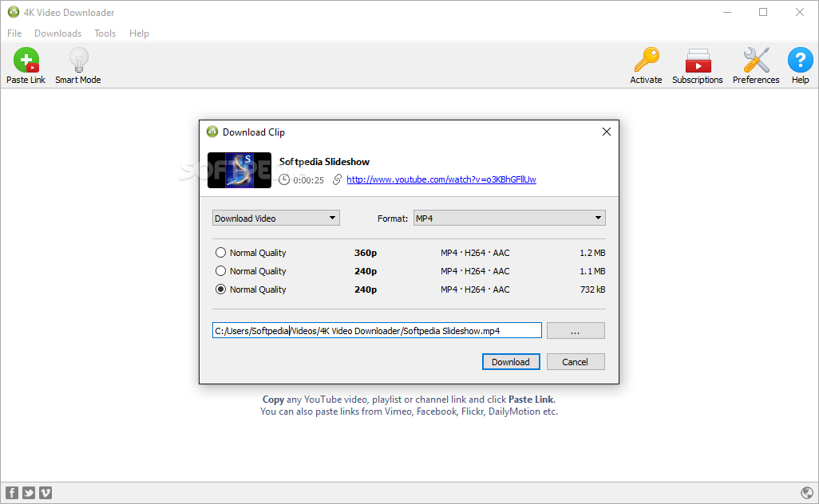This screenshot has width=819, height=504.
Task: Open the Help menu
Action: pos(139,33)
